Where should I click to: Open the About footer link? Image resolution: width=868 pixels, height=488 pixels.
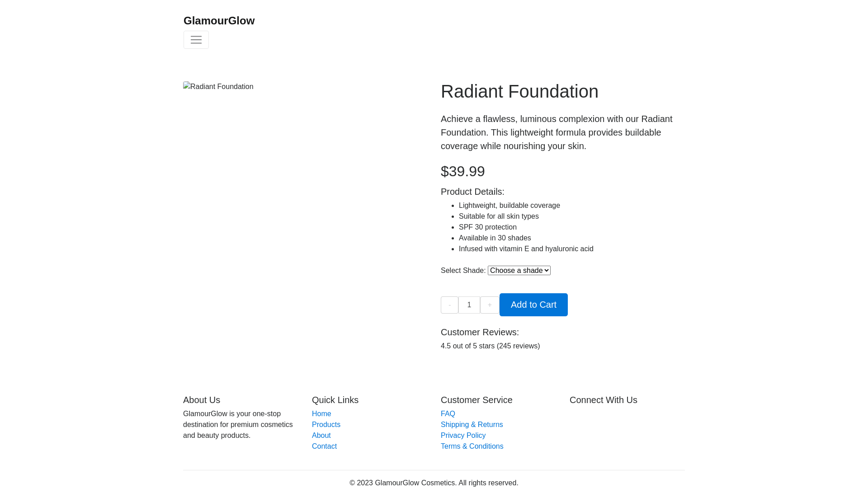coord(321,435)
